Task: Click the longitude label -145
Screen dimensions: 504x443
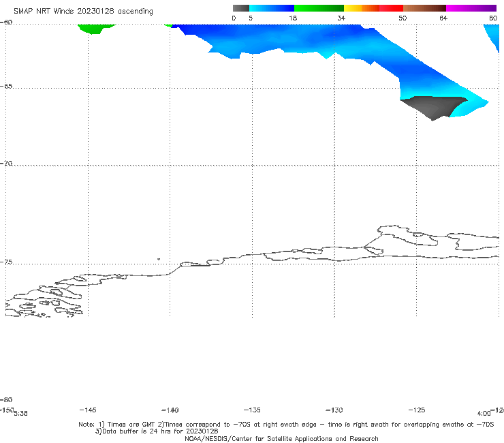Action: [x=88, y=410]
